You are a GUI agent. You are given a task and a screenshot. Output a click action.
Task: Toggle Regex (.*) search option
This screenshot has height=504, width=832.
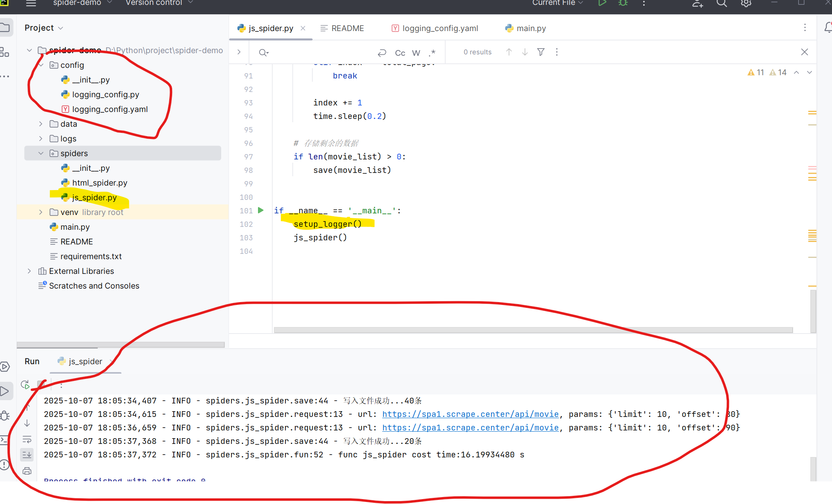pyautogui.click(x=432, y=53)
